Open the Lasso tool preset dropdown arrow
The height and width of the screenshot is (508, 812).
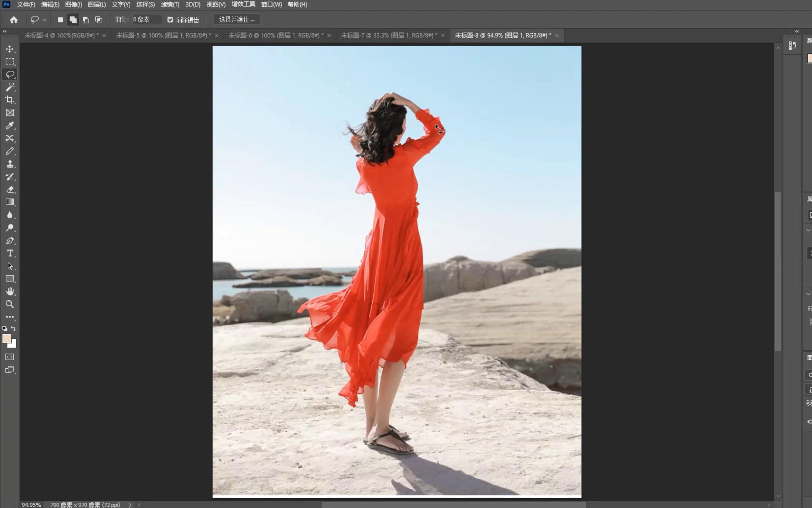point(44,20)
